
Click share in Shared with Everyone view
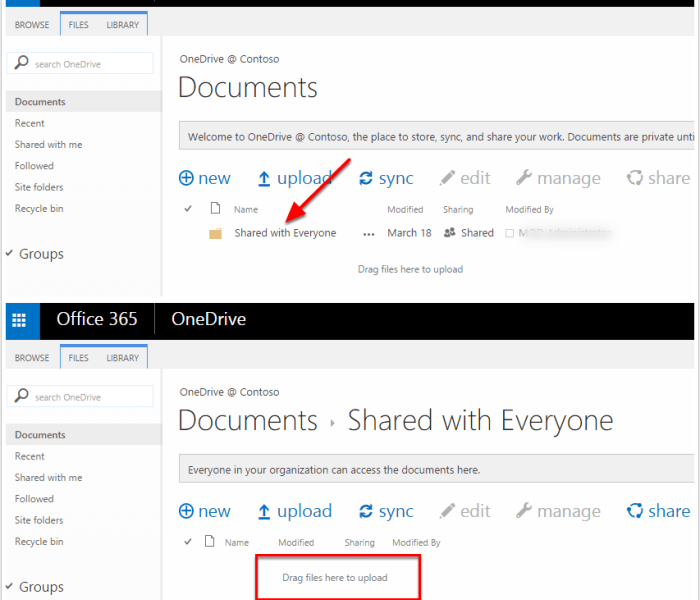coord(658,511)
